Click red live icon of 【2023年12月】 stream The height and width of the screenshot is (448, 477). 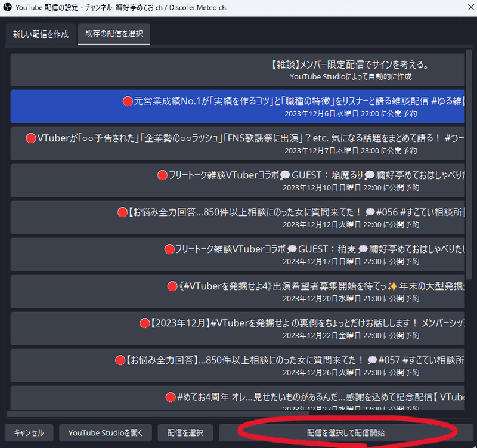[145, 323]
